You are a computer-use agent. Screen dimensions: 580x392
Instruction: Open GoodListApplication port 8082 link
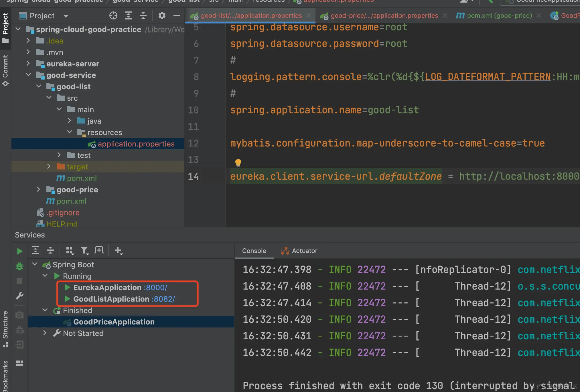click(x=163, y=299)
